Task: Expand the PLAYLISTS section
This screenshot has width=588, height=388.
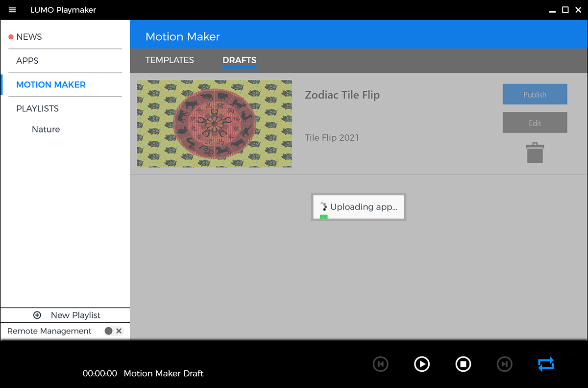Action: click(37, 108)
